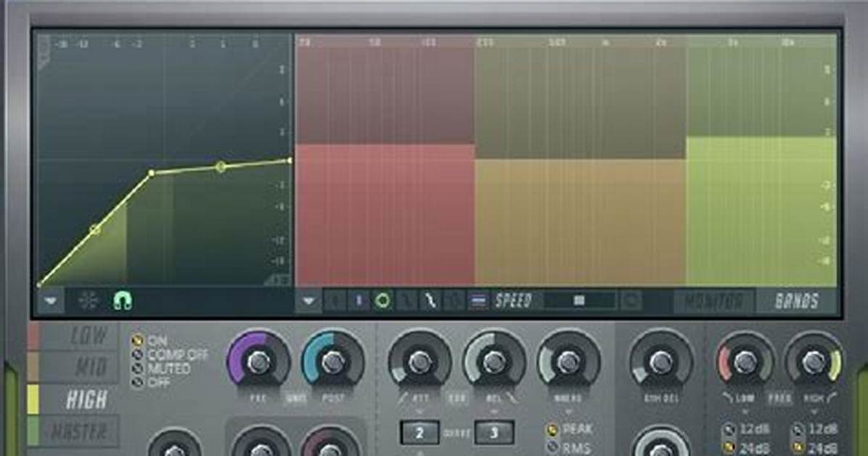Click the purple PRE gain knob
The image size is (868, 456).
pyautogui.click(x=258, y=362)
